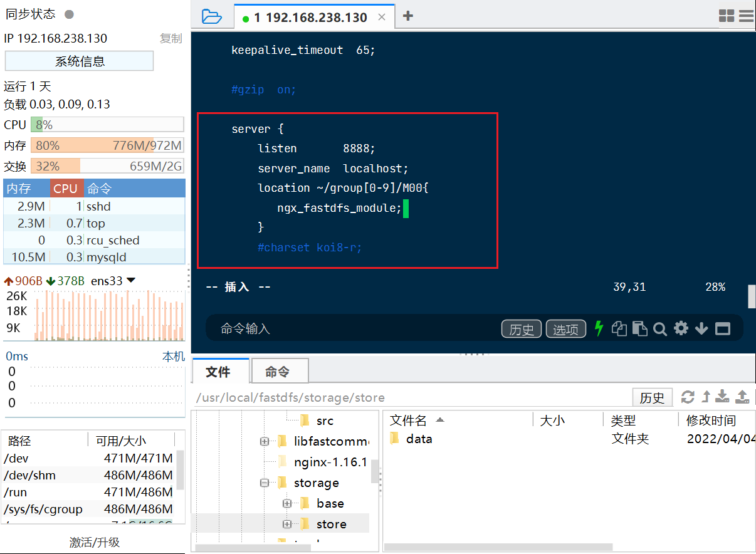Expand the base folder node
Image resolution: width=756 pixels, height=554 pixels.
[x=287, y=503]
